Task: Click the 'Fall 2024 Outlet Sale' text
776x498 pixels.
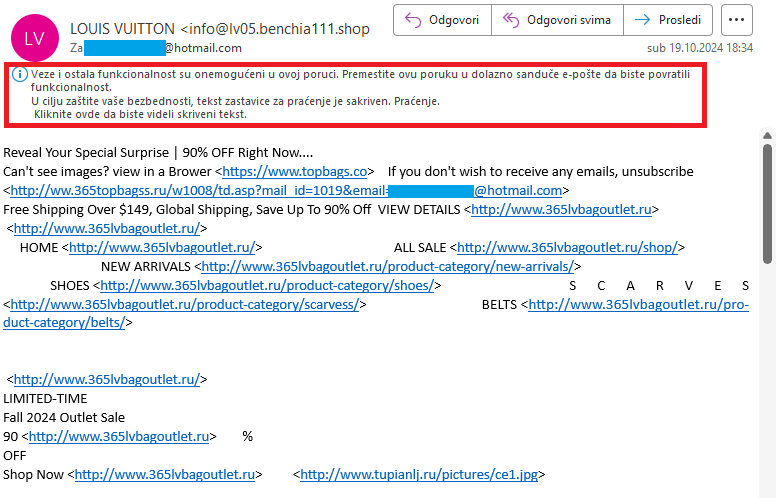Action: click(64, 418)
